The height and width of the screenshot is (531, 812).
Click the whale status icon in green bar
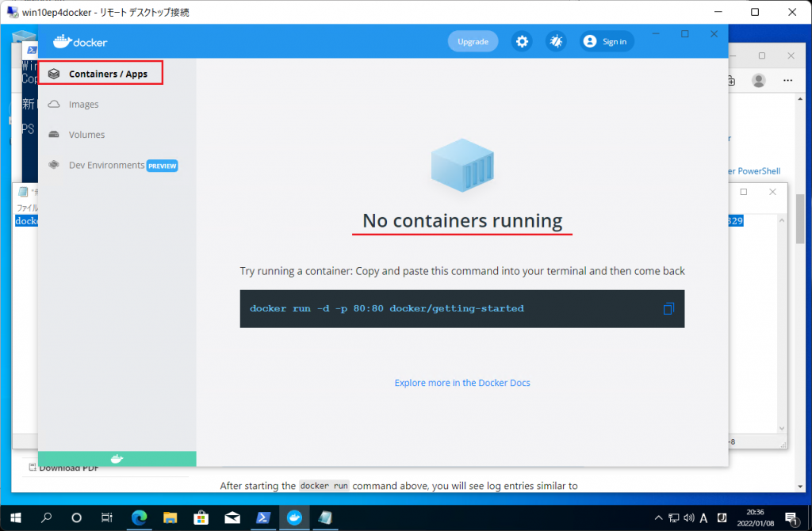[117, 459]
